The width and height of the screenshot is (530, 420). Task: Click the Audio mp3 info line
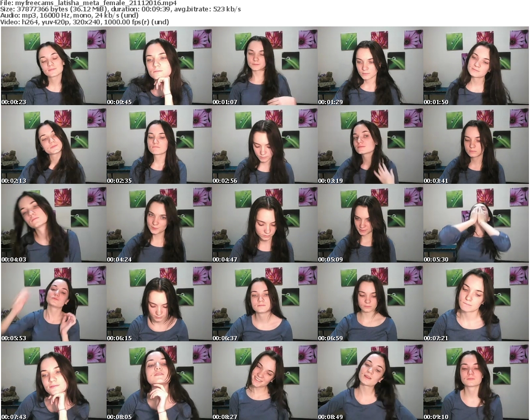(x=69, y=16)
